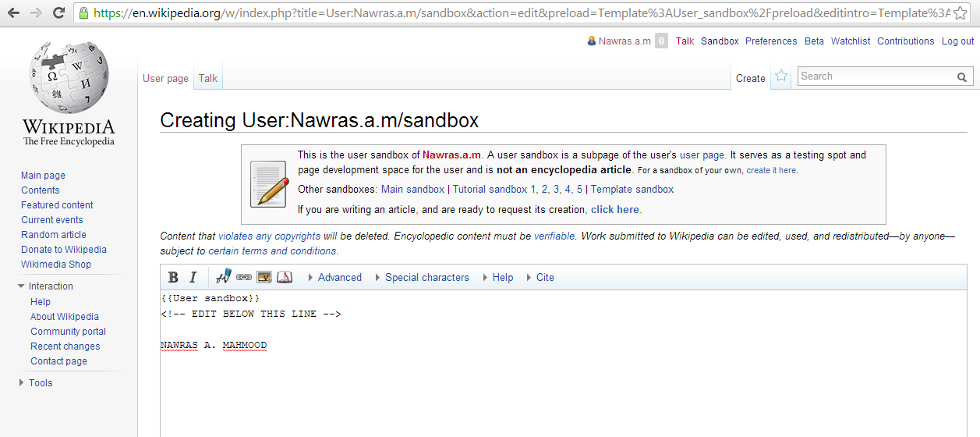View your Contributions
Image resolution: width=980 pixels, height=437 pixels.
(905, 41)
